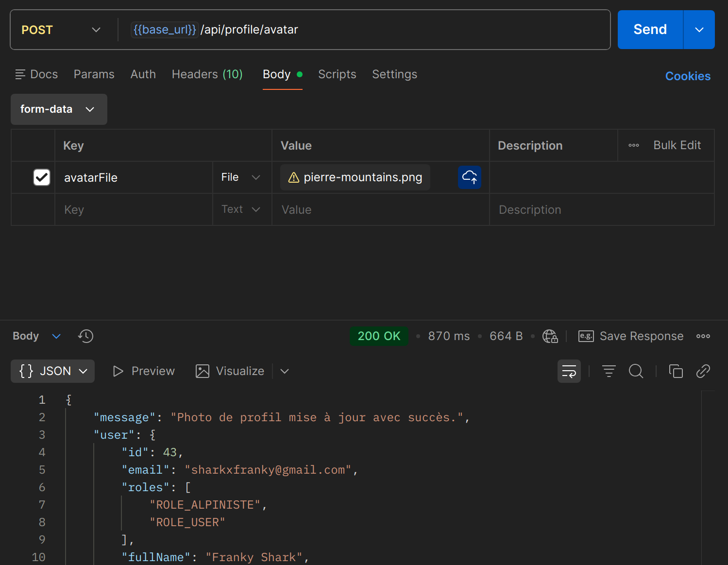This screenshot has width=728, height=565.
Task: Click warning icon beside pierre-mountains.png
Action: [293, 177]
